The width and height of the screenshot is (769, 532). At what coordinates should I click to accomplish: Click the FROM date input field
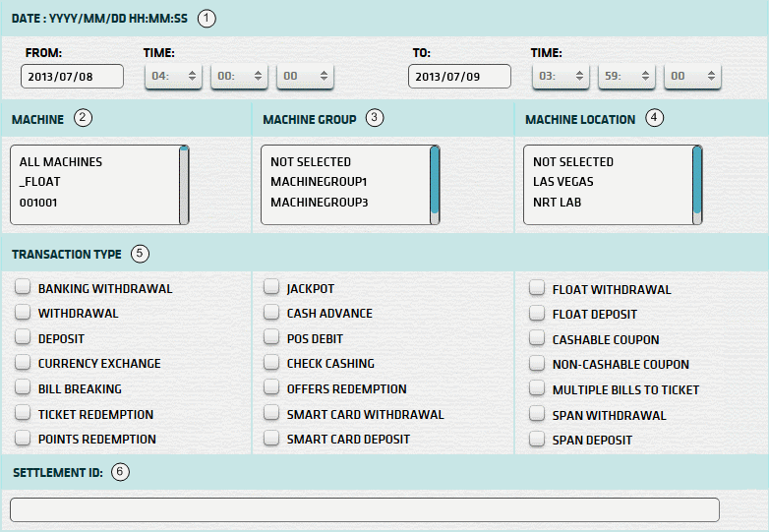tap(72, 77)
